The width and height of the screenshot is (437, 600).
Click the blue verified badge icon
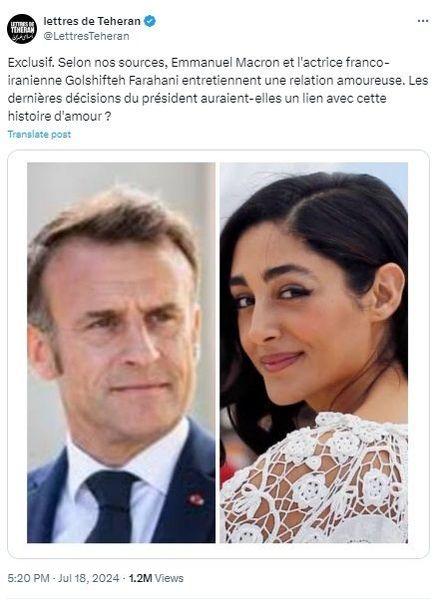pyautogui.click(x=150, y=21)
